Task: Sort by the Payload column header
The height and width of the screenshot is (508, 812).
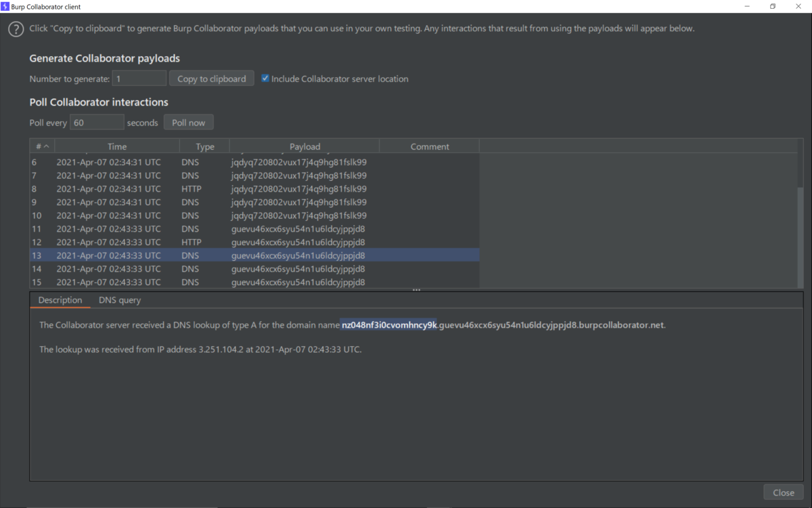Action: (304, 146)
